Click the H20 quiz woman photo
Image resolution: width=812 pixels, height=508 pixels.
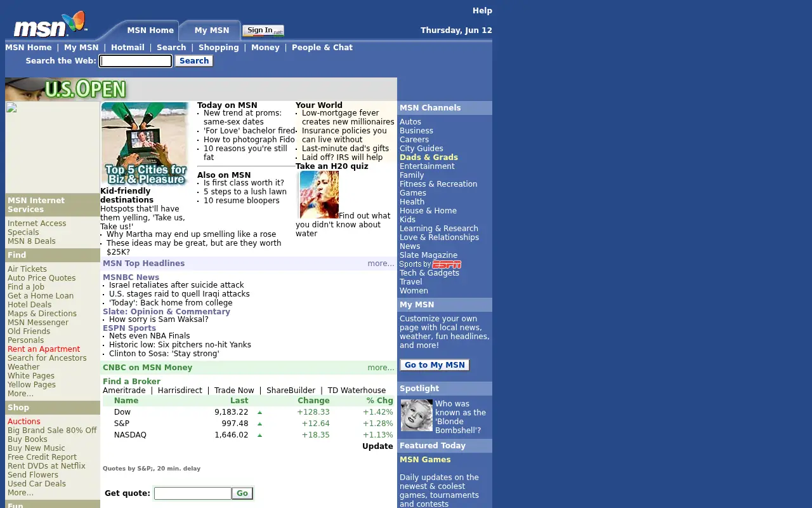319,195
